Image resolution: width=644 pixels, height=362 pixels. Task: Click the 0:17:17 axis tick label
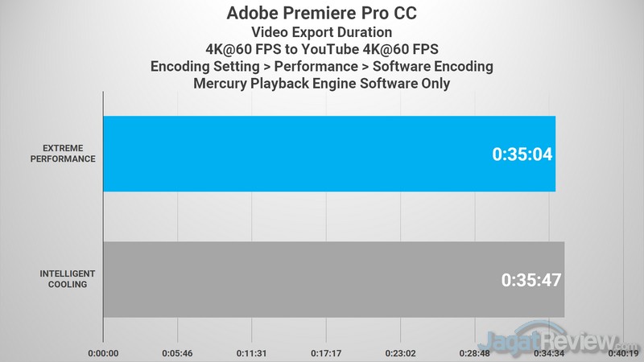click(x=326, y=352)
